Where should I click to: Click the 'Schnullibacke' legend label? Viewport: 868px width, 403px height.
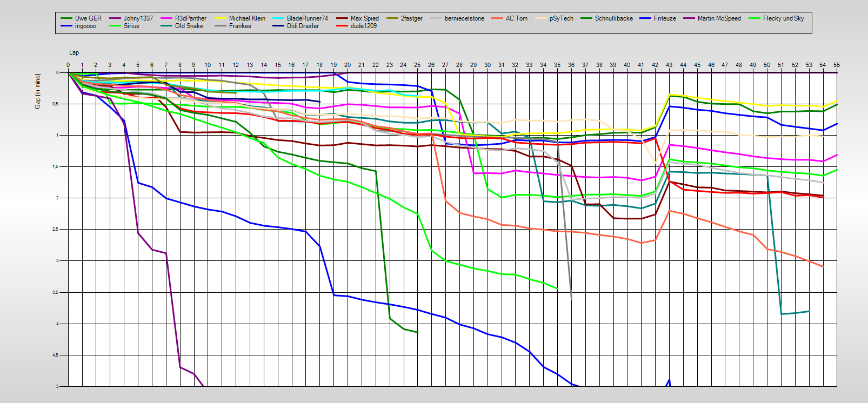tap(614, 18)
